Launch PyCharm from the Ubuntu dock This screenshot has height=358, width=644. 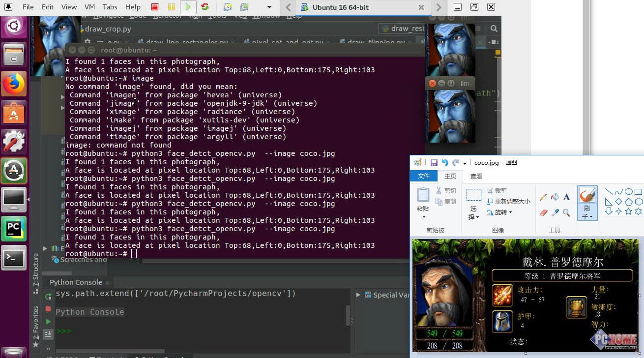coord(14,228)
